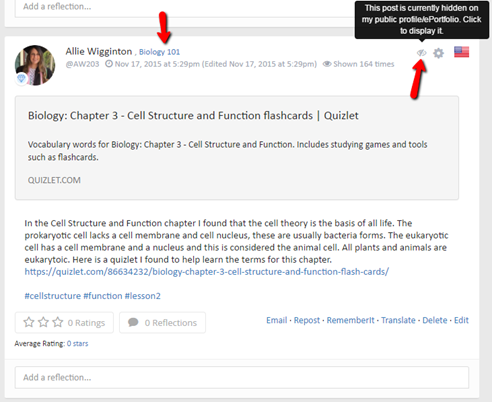Toggle post visibility with the crossed-out eye icon

(x=422, y=53)
